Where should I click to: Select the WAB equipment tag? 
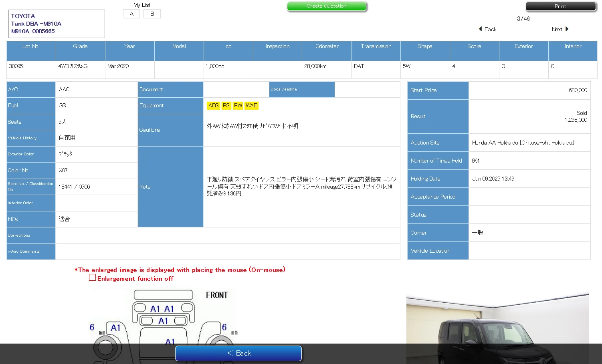(x=252, y=106)
